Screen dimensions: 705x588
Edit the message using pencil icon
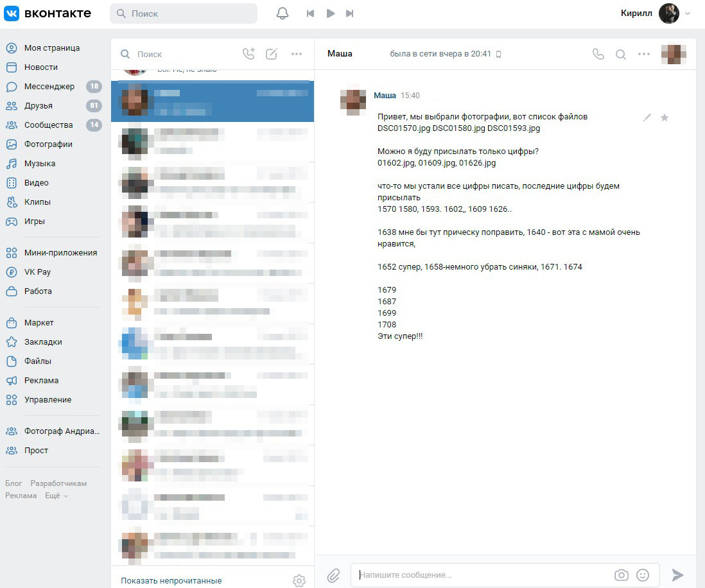pyautogui.click(x=647, y=117)
